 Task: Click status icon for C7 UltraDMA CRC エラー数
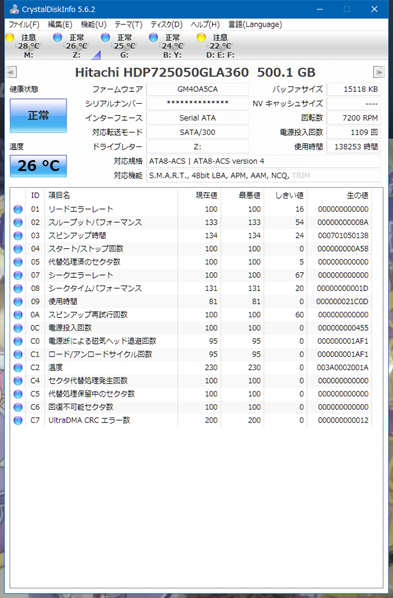coord(18,420)
